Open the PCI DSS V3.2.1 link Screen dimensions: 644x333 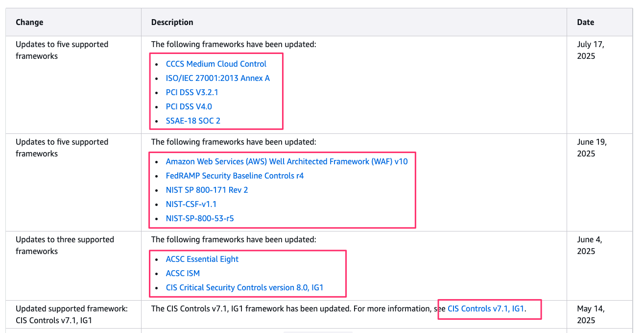(192, 92)
